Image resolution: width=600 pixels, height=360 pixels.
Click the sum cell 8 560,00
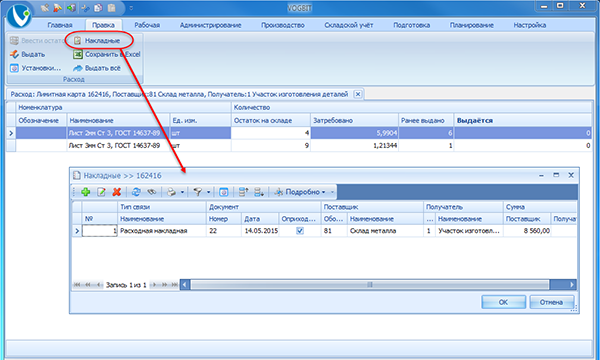[527, 231]
